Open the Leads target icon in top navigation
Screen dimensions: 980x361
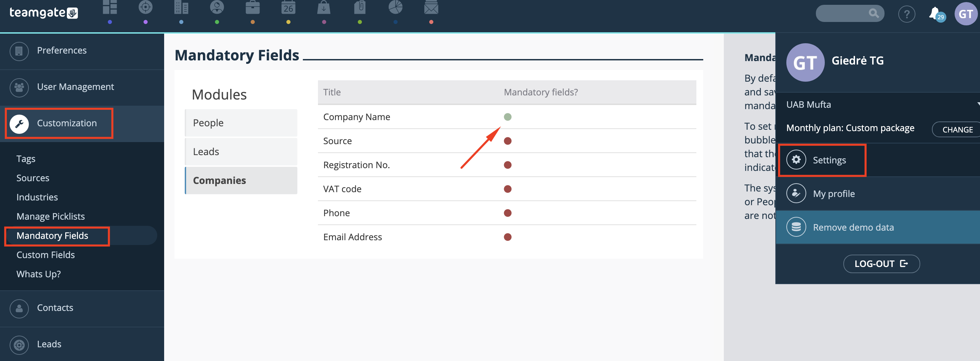[x=145, y=7]
